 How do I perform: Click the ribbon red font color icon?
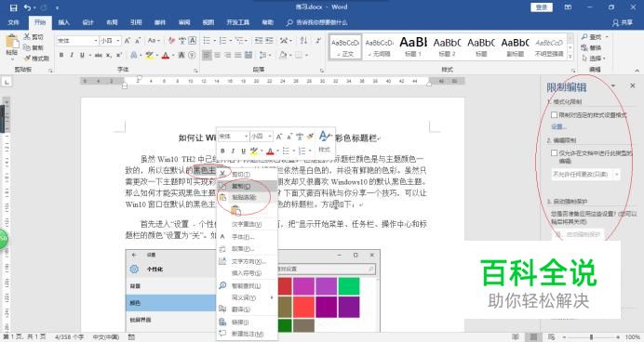click(165, 55)
